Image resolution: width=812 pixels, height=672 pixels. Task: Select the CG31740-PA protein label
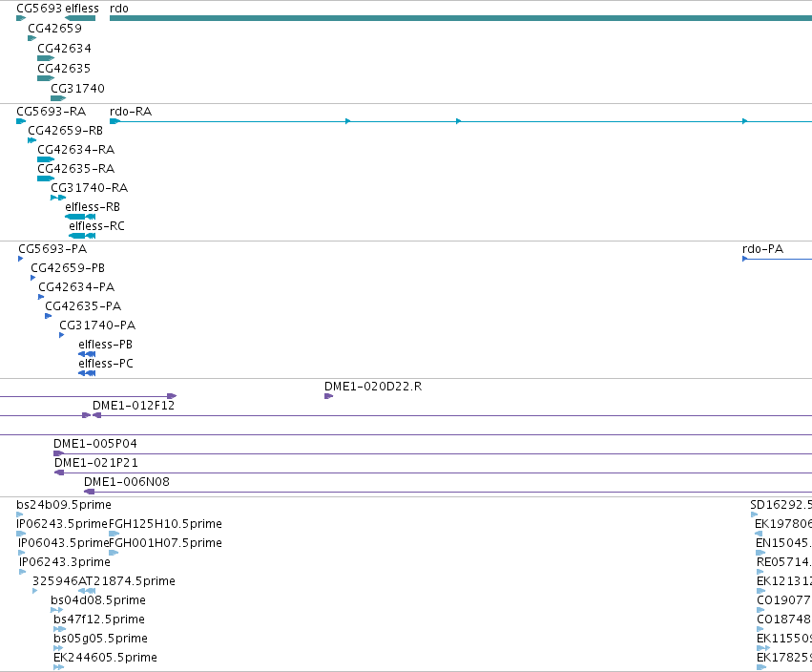pos(97,325)
